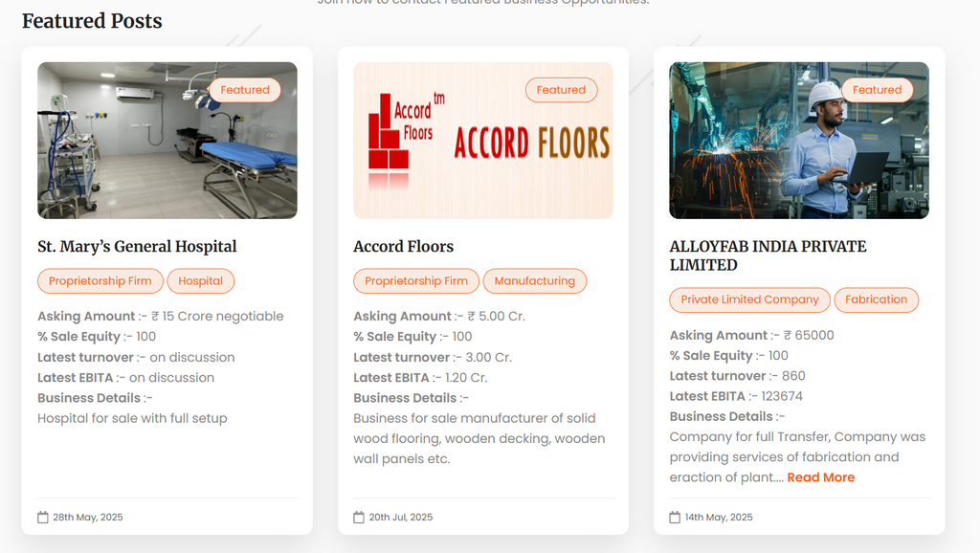
Task: Click calendar icon beside 20th Jul, 2025
Action: 359,518
